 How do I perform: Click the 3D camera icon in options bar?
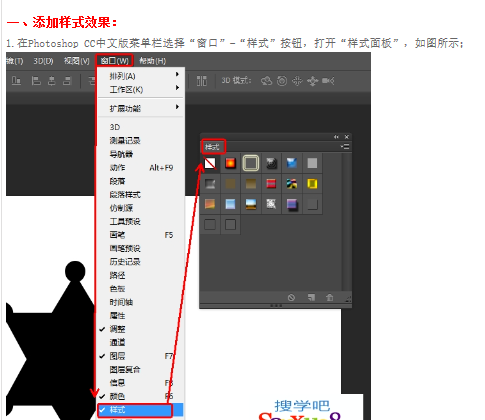328,81
